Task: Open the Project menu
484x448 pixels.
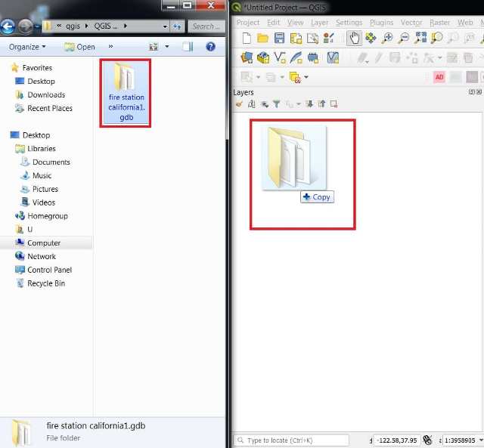Action: [248, 23]
